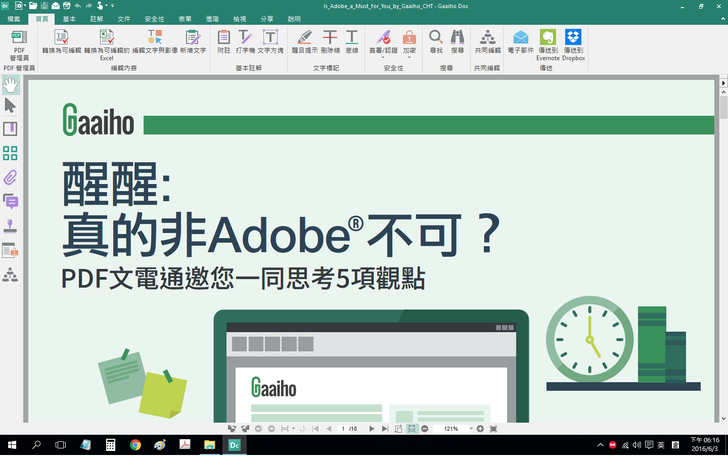Go to next page in bottom bar
Image resolution: width=728 pixels, height=457 pixels.
371,429
